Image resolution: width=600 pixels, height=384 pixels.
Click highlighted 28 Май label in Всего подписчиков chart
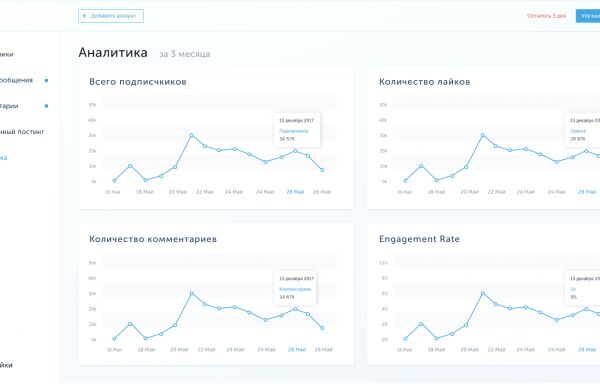pos(295,192)
